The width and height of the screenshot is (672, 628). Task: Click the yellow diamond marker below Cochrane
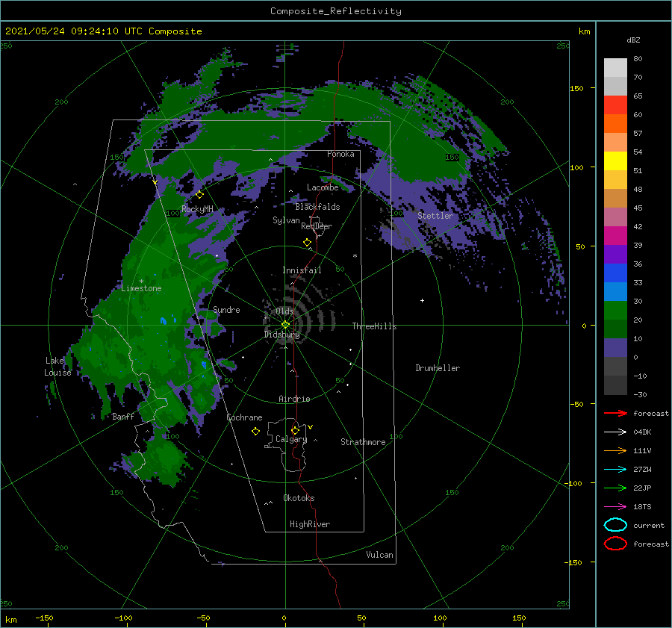click(256, 432)
